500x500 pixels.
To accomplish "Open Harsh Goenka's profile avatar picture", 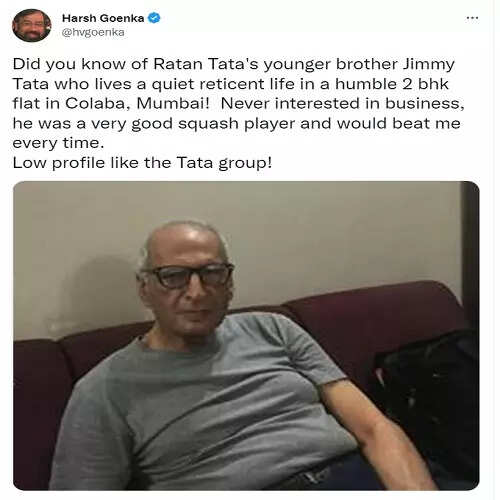I will pyautogui.click(x=32, y=25).
